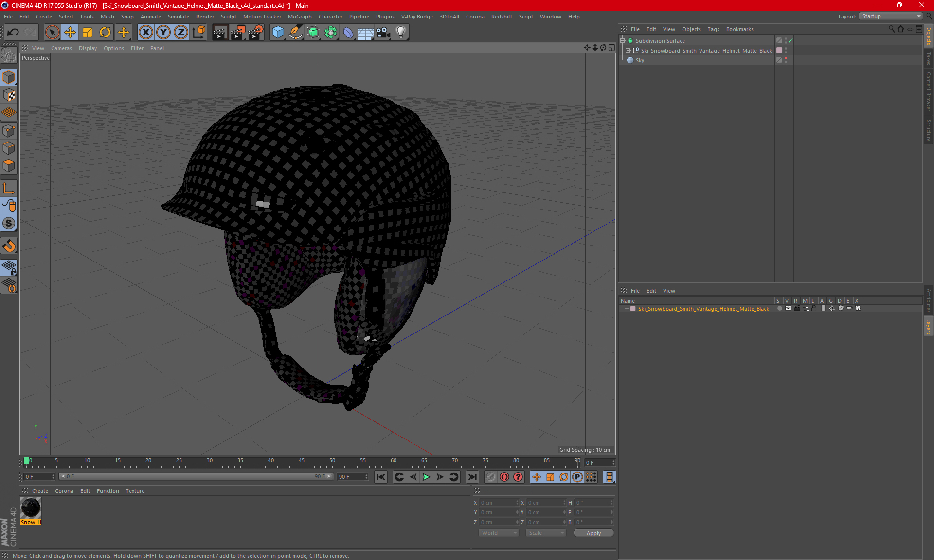Click the end frame 90 F field
The width and height of the screenshot is (934, 560).
click(x=353, y=477)
